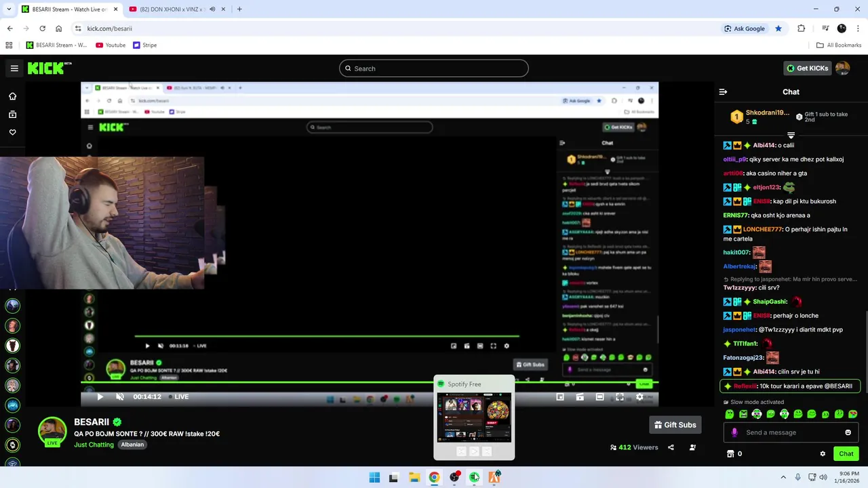Open the browser extensions icon

point(802,28)
